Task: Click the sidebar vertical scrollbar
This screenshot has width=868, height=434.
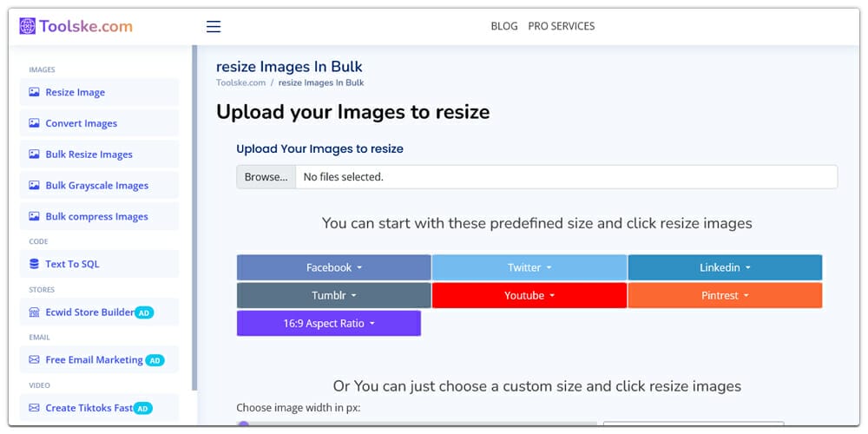Action: [x=194, y=218]
